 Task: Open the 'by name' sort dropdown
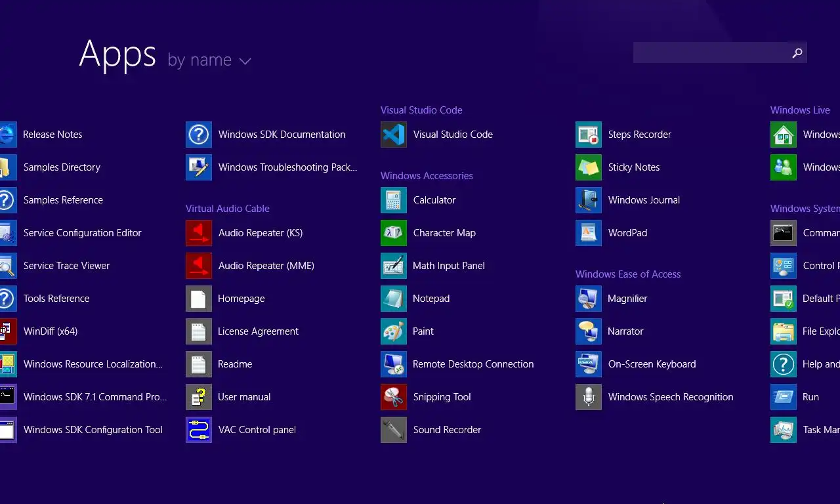coord(209,60)
